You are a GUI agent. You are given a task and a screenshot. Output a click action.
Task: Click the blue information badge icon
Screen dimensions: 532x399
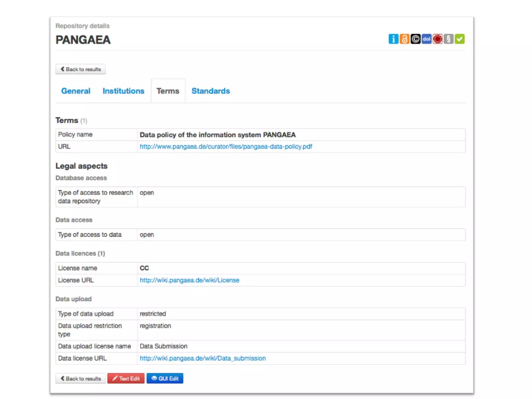tap(393, 39)
